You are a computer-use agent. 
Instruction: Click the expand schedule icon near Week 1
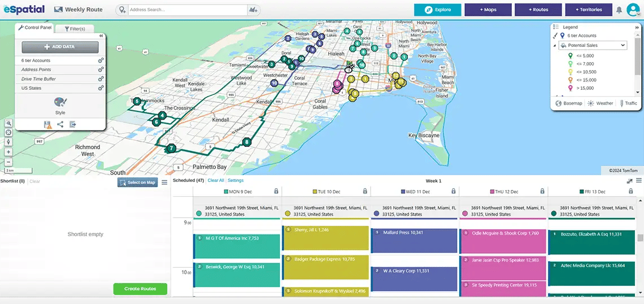point(630,181)
